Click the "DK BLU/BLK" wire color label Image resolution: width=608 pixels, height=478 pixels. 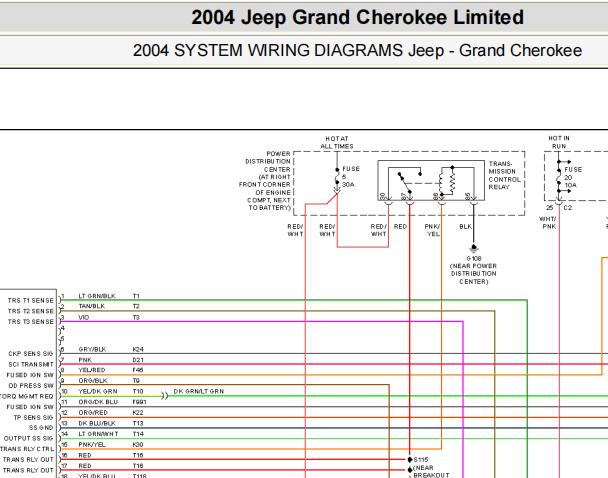[x=97, y=423]
